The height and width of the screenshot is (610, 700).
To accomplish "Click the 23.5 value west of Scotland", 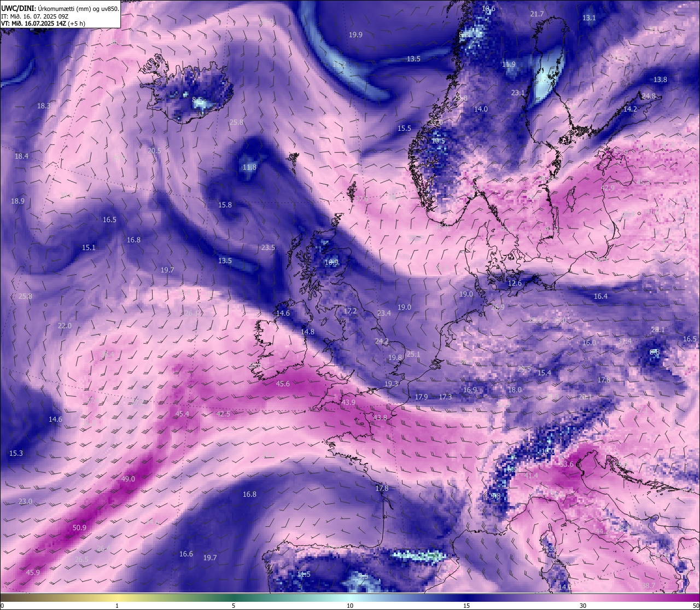I will pos(268,247).
